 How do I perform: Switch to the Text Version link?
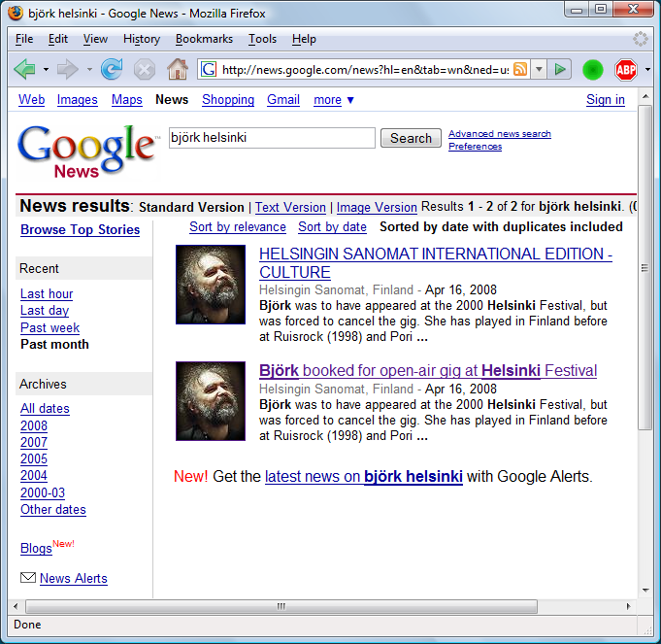coord(290,207)
